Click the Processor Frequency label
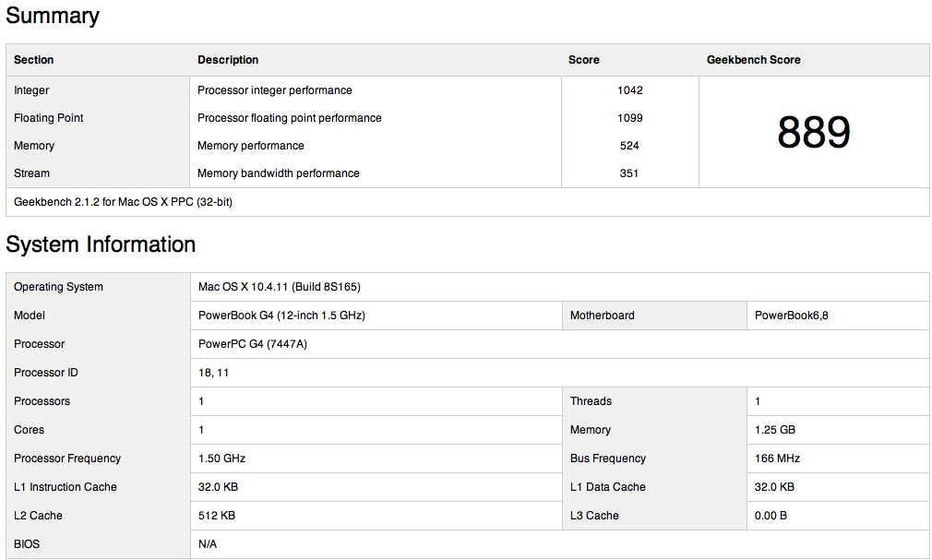Viewport: 932px width, 560px height. (67, 459)
